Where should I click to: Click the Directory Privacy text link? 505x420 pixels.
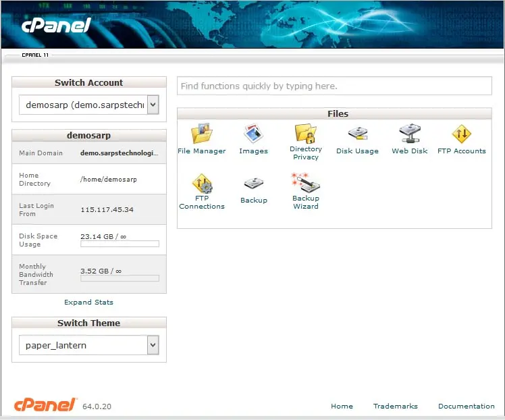[306, 153]
